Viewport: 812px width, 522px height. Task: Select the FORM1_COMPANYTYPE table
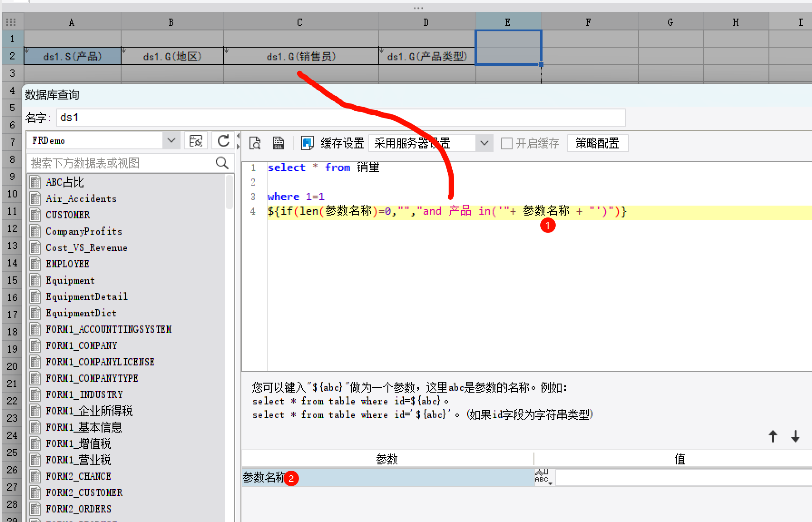pyautogui.click(x=92, y=378)
